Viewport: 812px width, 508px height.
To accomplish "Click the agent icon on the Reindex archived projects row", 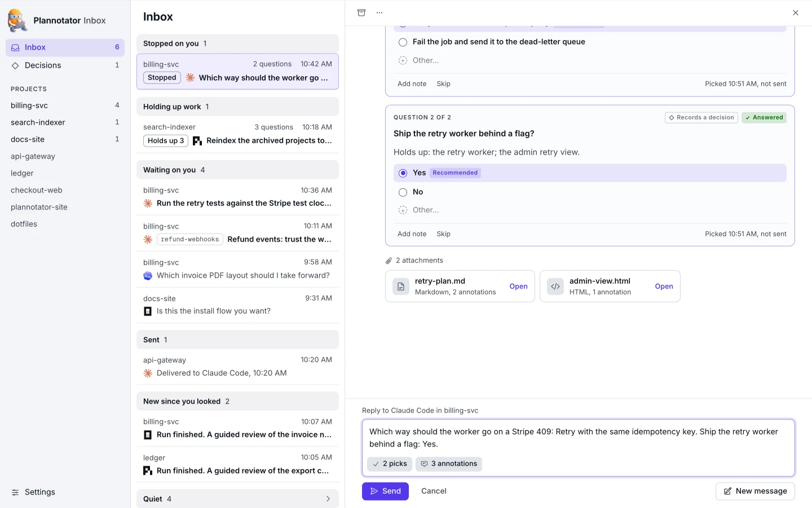I will click(197, 141).
